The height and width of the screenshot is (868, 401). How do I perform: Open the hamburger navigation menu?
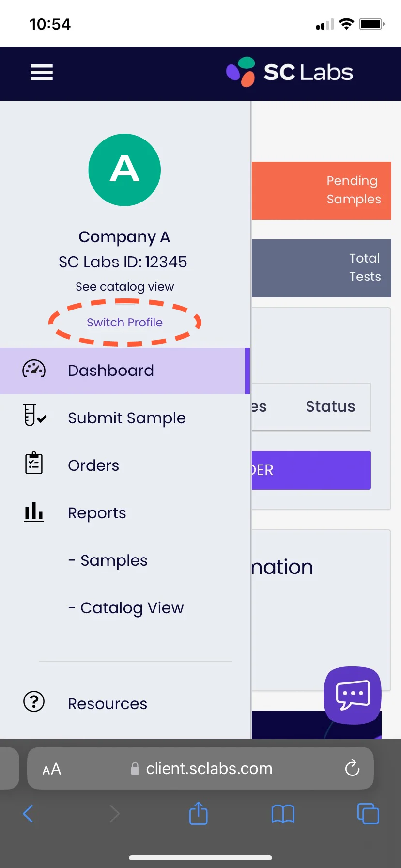41,72
